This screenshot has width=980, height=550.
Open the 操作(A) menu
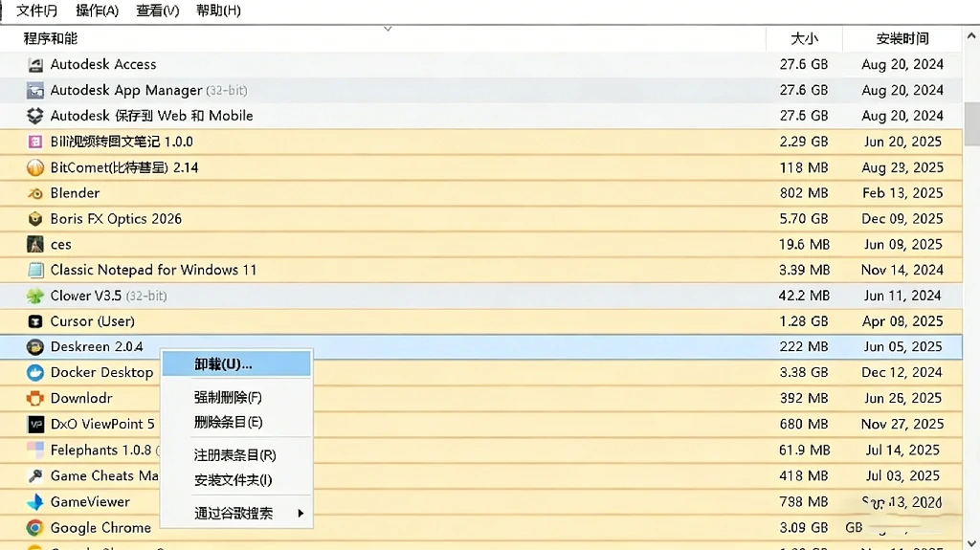(x=97, y=11)
